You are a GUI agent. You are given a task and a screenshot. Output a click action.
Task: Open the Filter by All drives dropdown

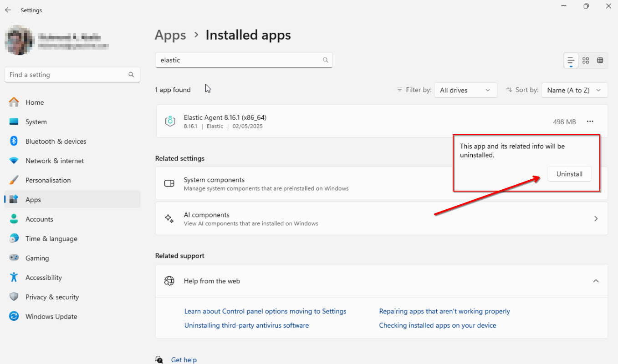tap(465, 90)
